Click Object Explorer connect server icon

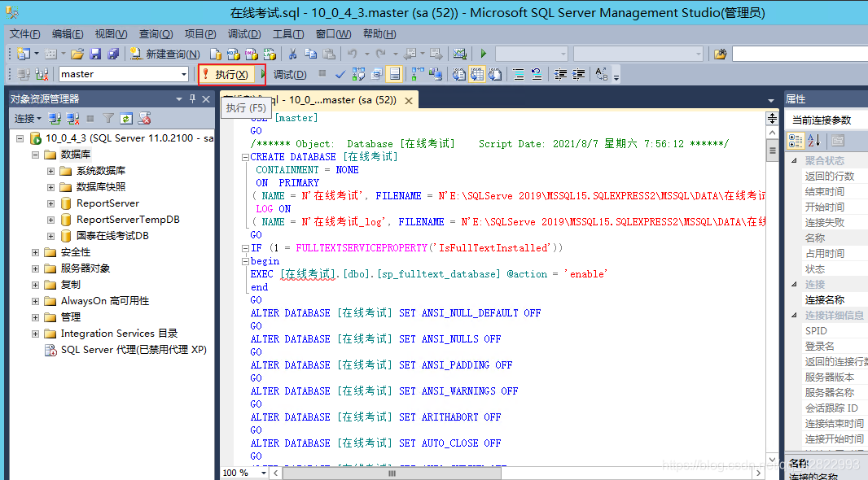(x=55, y=118)
